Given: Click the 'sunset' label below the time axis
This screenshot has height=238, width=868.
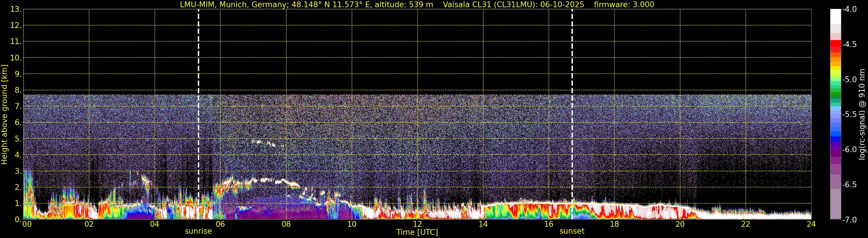Looking at the screenshot, I should coord(572,231).
